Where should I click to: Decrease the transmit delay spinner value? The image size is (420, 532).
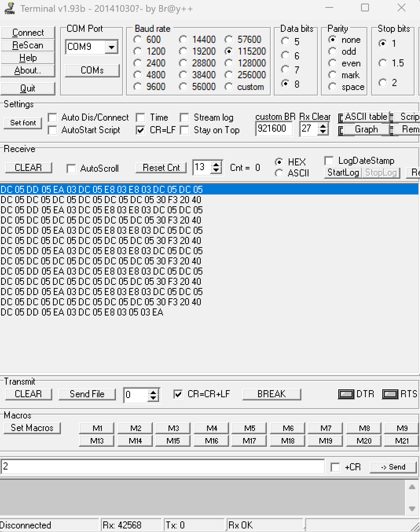[x=153, y=398]
